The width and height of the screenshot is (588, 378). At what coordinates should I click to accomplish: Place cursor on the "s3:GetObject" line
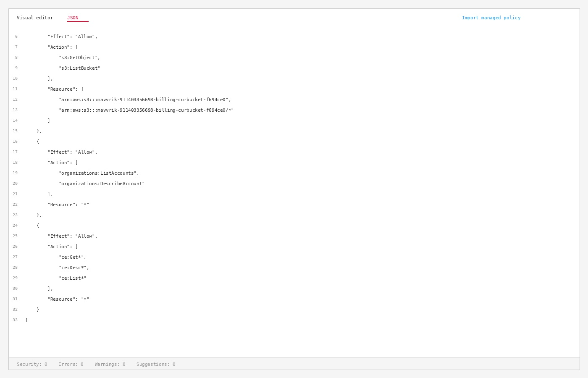click(x=79, y=58)
